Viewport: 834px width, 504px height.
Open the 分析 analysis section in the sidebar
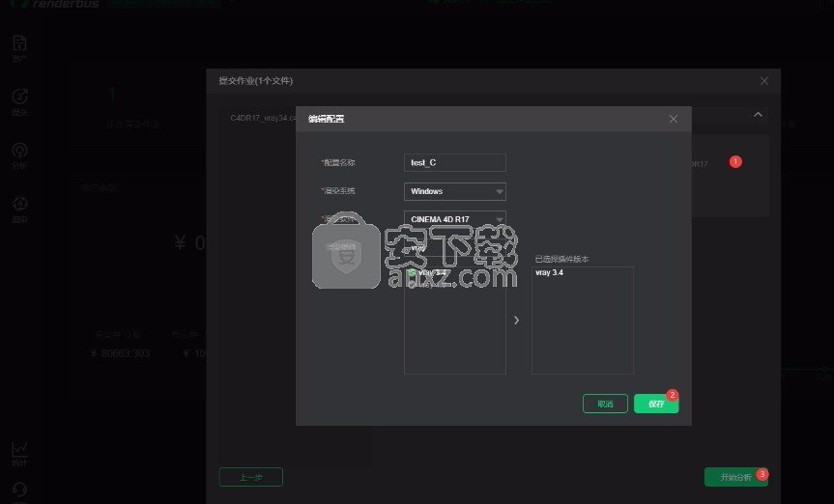click(19, 155)
